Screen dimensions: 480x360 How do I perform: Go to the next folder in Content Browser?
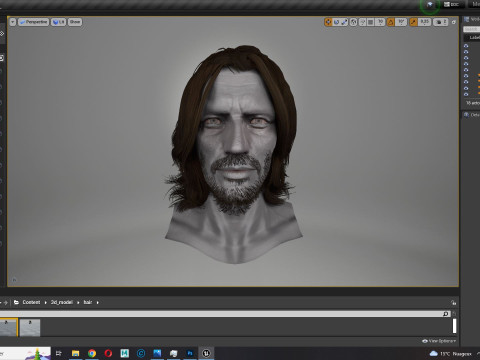click(6, 302)
